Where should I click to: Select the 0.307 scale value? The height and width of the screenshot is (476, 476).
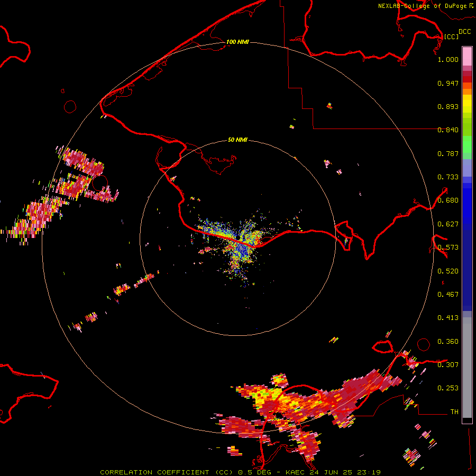[448, 364]
